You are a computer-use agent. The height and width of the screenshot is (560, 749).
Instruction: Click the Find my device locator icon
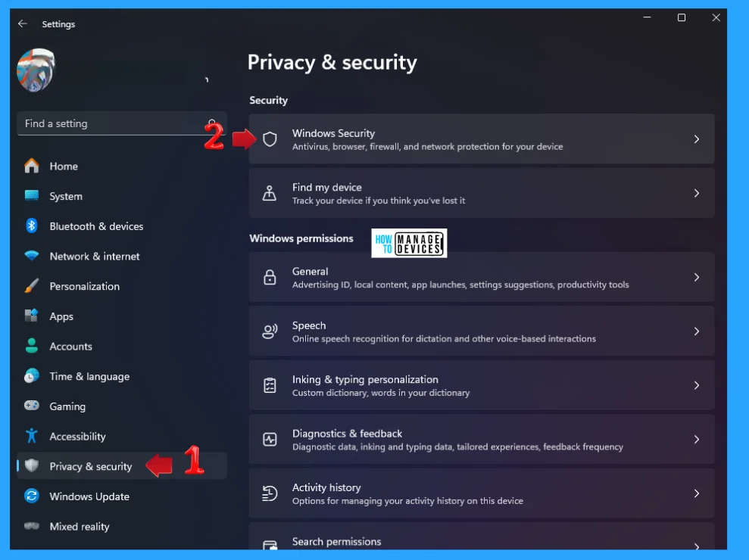point(270,193)
